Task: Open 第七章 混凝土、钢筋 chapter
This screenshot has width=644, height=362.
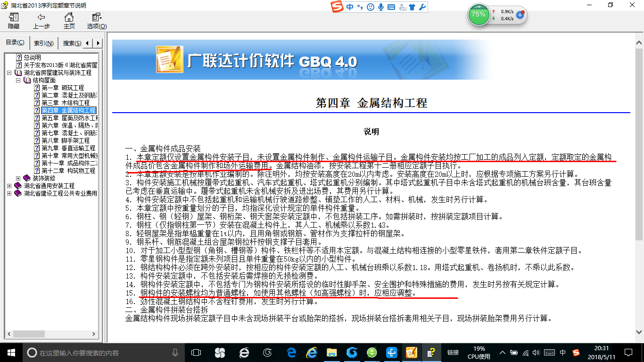Action: [69, 133]
